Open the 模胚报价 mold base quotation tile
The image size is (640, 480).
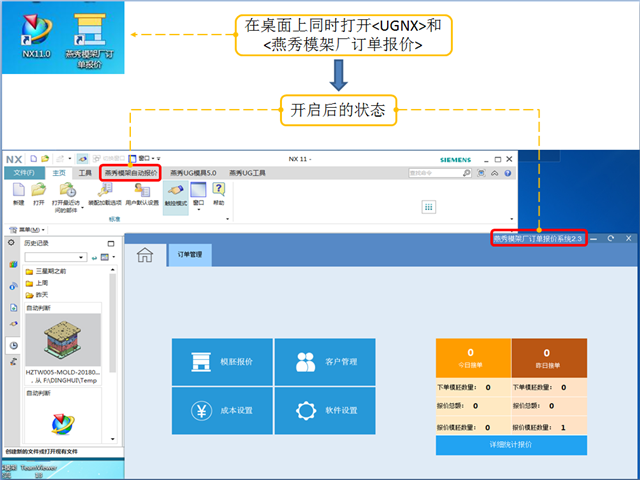point(221,361)
